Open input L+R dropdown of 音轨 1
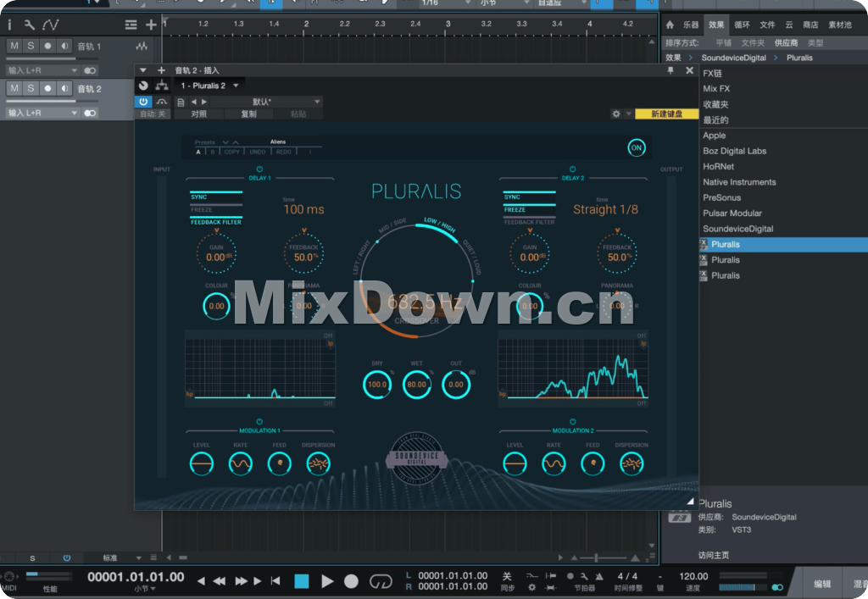868x599 pixels. (42, 70)
